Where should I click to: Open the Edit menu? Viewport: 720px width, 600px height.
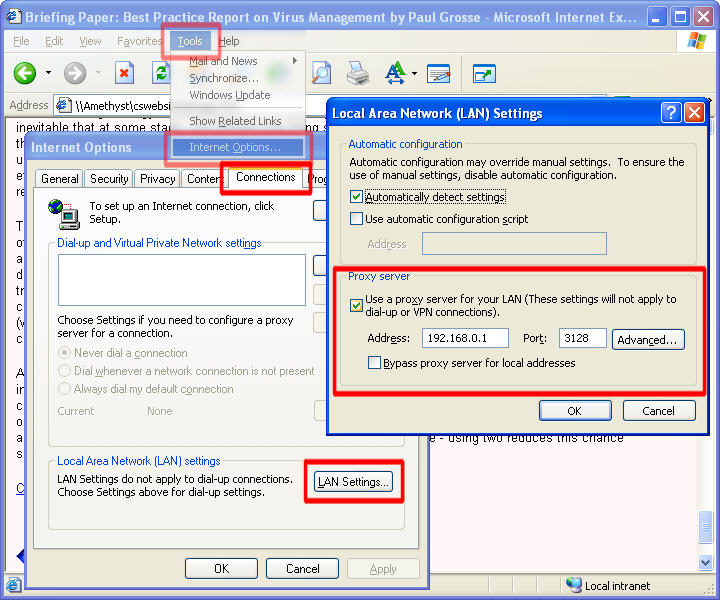point(54,41)
